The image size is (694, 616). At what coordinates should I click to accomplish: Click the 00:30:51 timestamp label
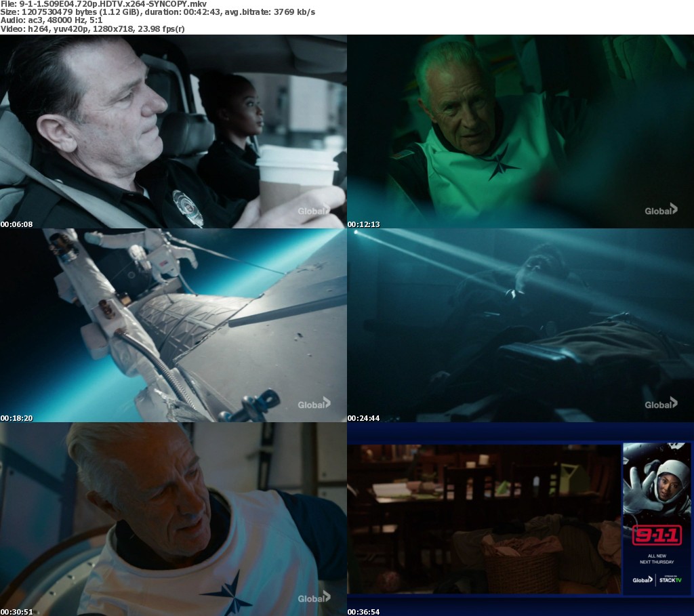(x=16, y=612)
